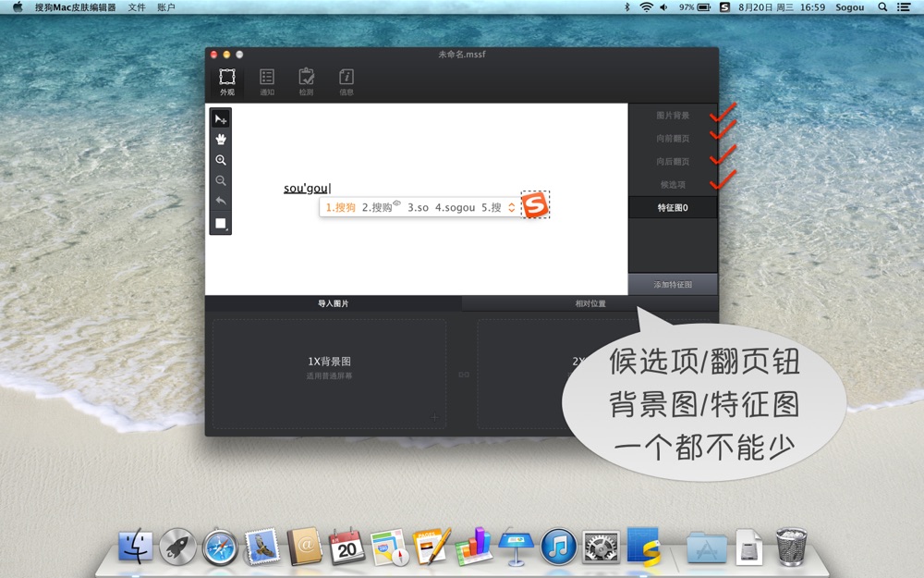
Task: Open Contacts address book in the Dock
Action: click(305, 547)
